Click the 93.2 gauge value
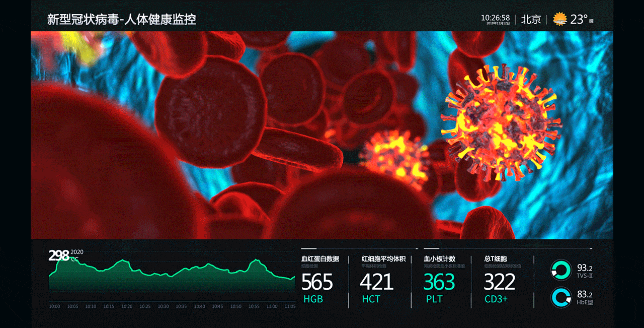Image resolution: width=644 pixels, height=328 pixels. 585,268
